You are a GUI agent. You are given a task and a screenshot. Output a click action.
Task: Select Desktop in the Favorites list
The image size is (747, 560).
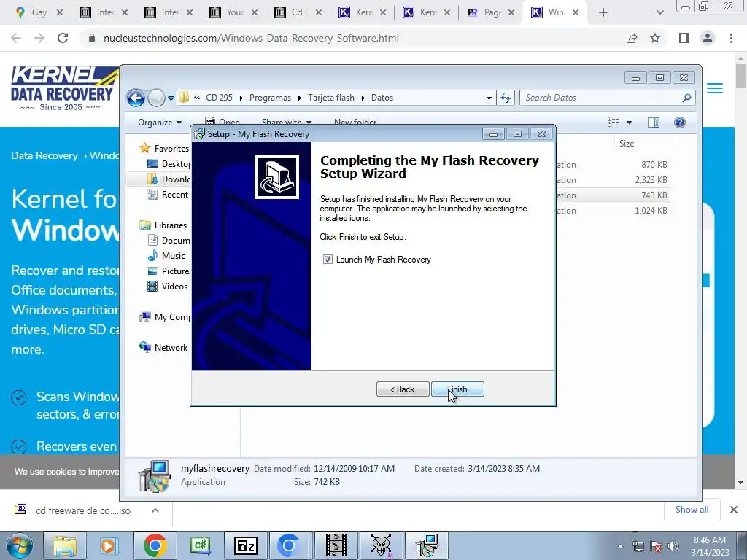point(169,164)
